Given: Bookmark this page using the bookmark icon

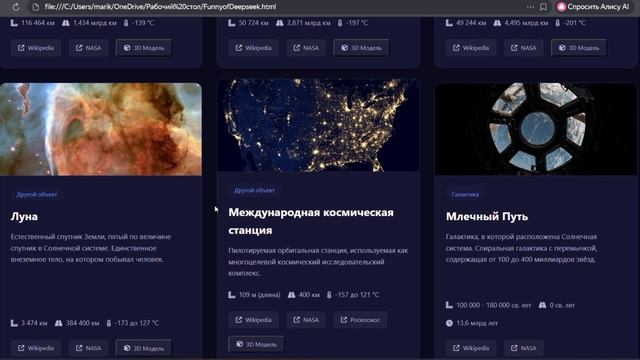Looking at the screenshot, I should click(x=543, y=7).
